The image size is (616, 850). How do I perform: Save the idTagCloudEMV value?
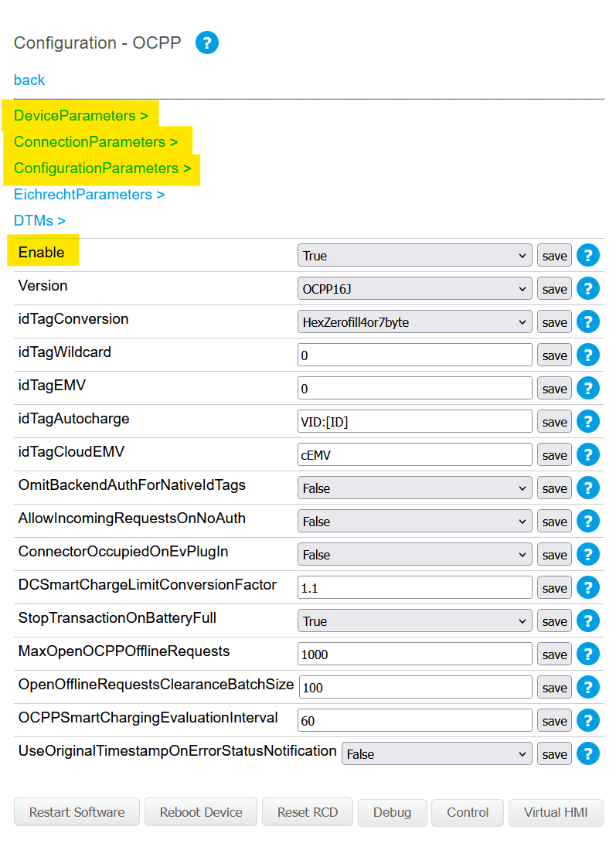click(554, 455)
